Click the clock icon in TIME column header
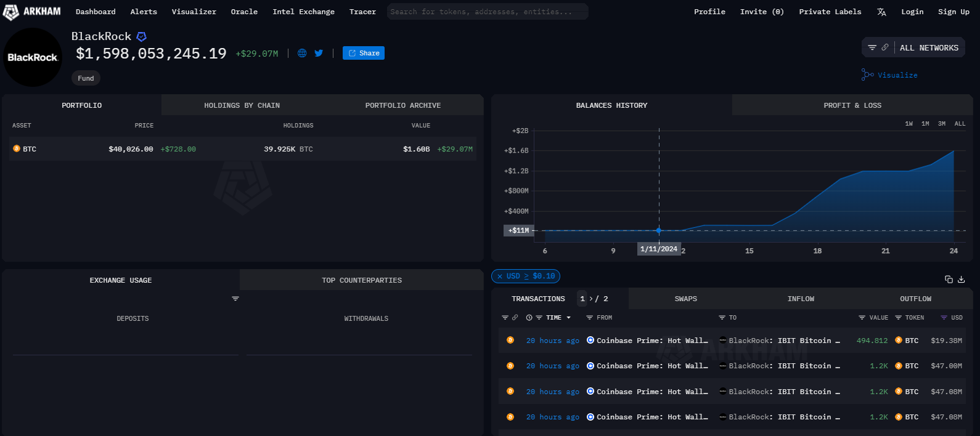This screenshot has width=980, height=436. [x=529, y=318]
